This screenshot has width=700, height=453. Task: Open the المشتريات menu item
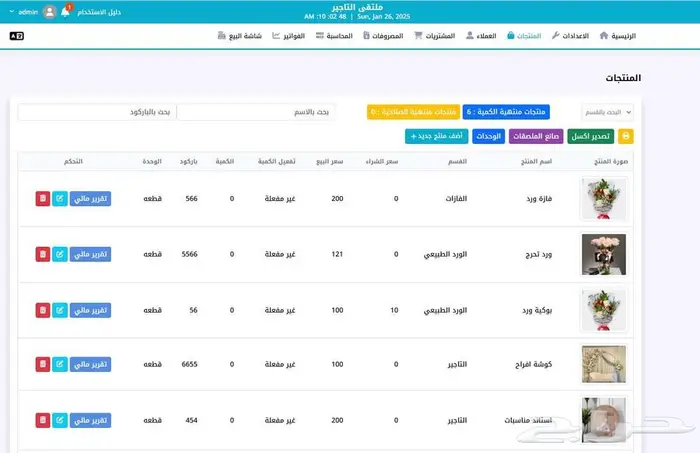point(434,35)
